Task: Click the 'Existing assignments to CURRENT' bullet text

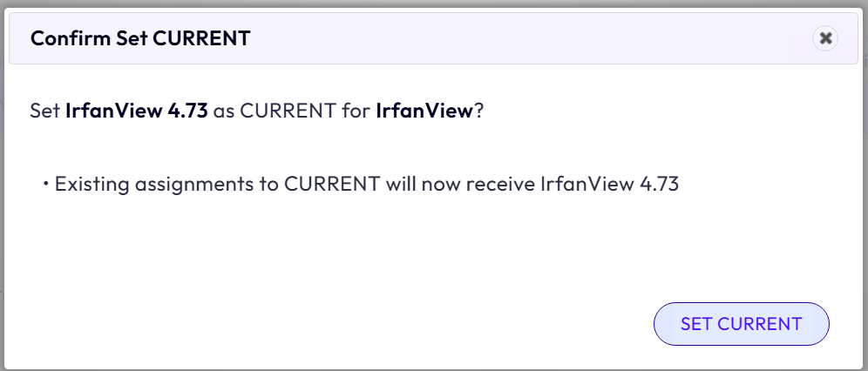Action: [217, 184]
